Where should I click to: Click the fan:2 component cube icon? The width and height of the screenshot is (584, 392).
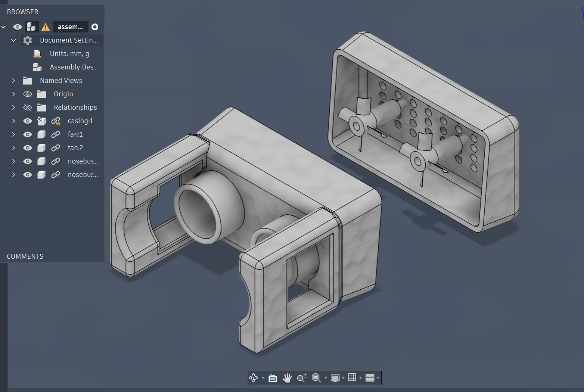click(41, 148)
